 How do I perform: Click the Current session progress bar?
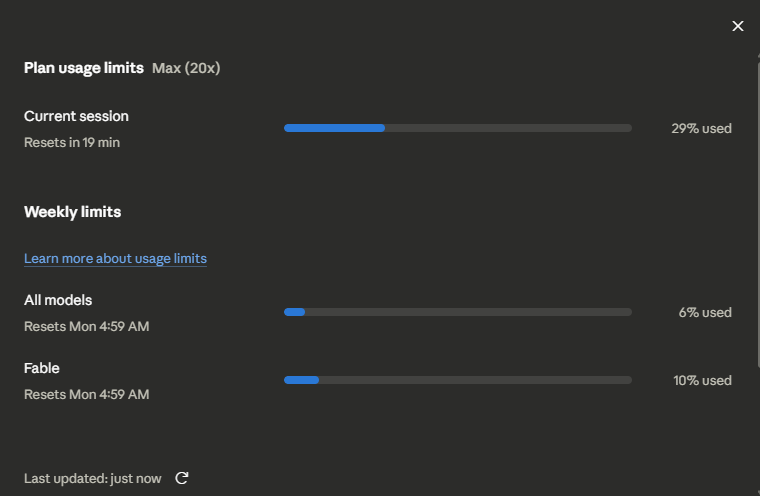458,128
